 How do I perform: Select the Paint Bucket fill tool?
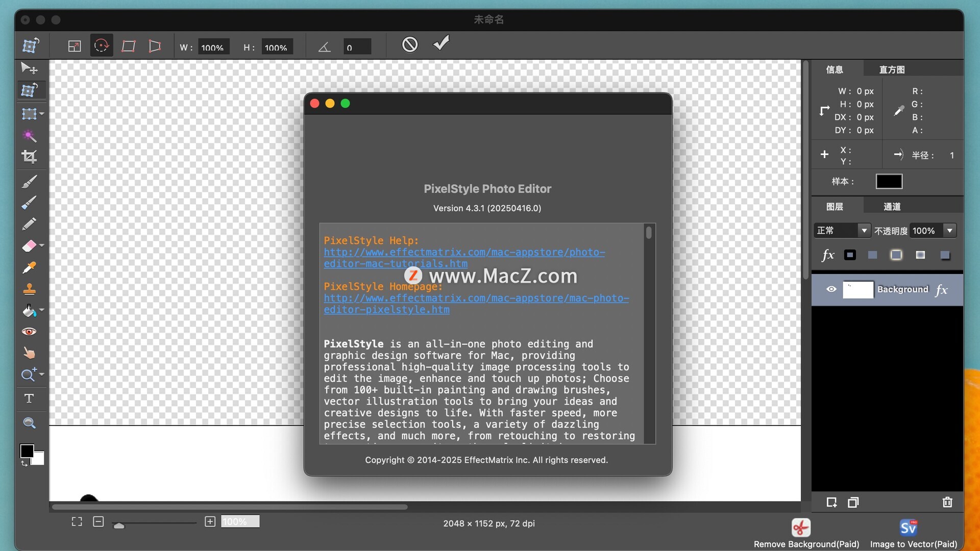29,310
